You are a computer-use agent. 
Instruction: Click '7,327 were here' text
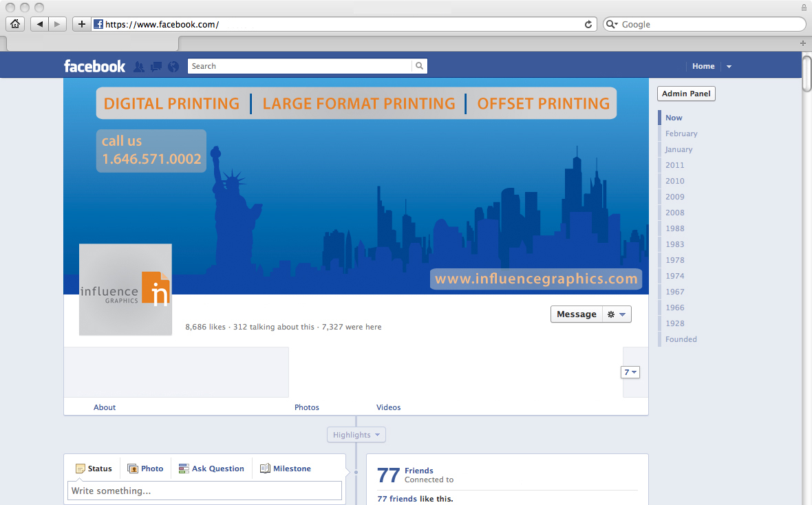click(352, 327)
